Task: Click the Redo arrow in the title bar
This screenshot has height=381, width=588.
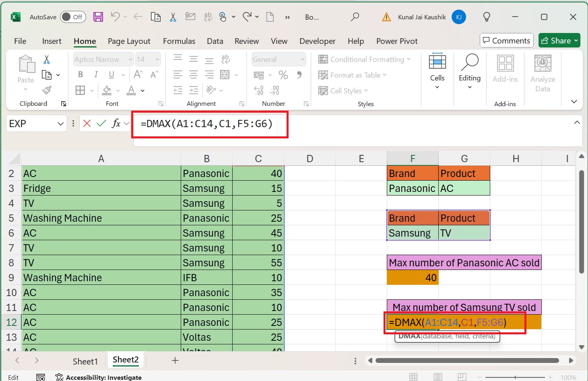Action: pos(247,17)
